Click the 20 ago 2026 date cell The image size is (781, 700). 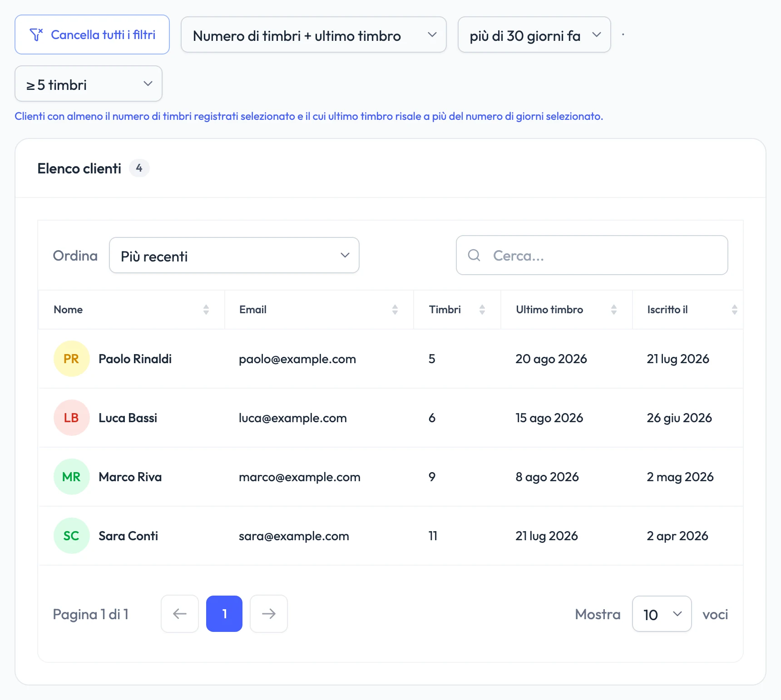(x=551, y=359)
